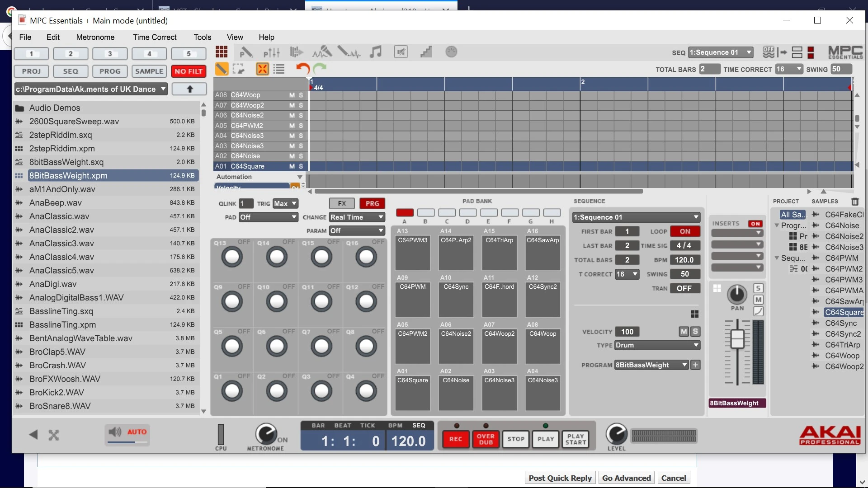Open the list view icon
This screenshot has width=868, height=488.
click(x=279, y=69)
